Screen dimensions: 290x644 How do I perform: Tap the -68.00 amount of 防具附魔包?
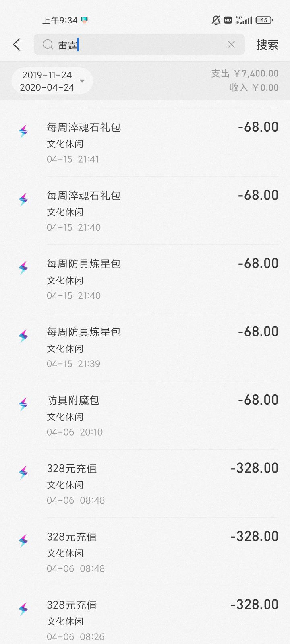[258, 400]
